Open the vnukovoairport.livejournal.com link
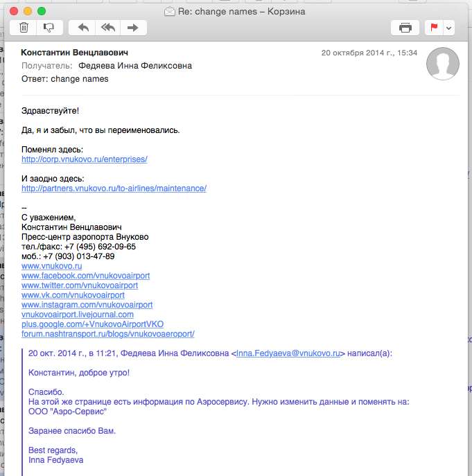This screenshot has height=476, width=472. point(78,315)
